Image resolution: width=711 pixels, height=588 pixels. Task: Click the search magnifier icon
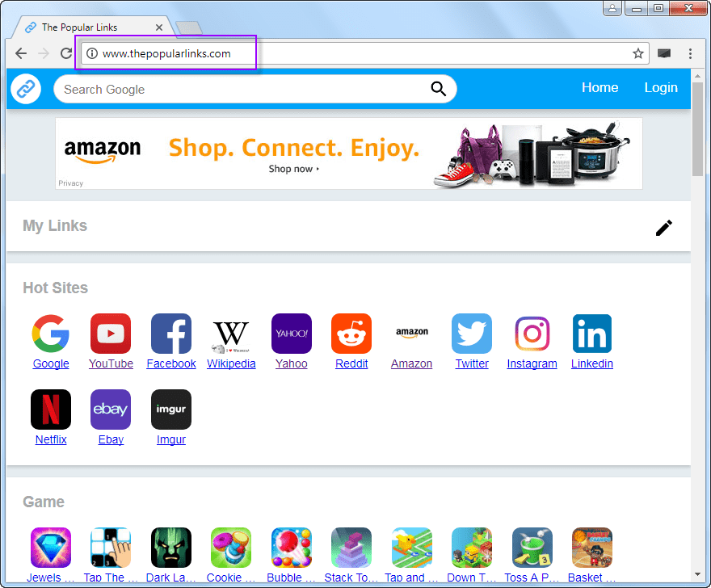[438, 89]
